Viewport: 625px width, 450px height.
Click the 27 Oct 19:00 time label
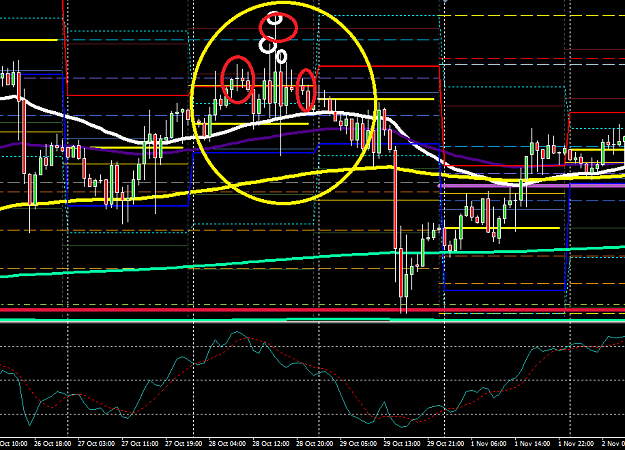[x=183, y=444]
